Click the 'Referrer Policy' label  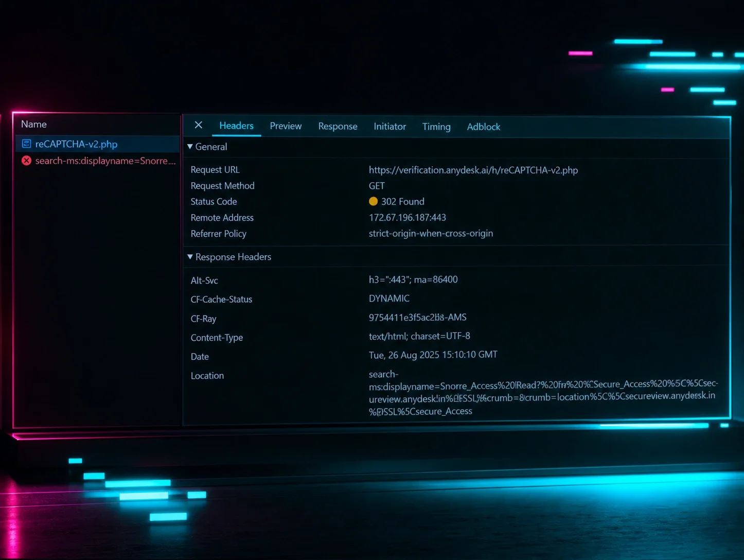pyautogui.click(x=219, y=234)
